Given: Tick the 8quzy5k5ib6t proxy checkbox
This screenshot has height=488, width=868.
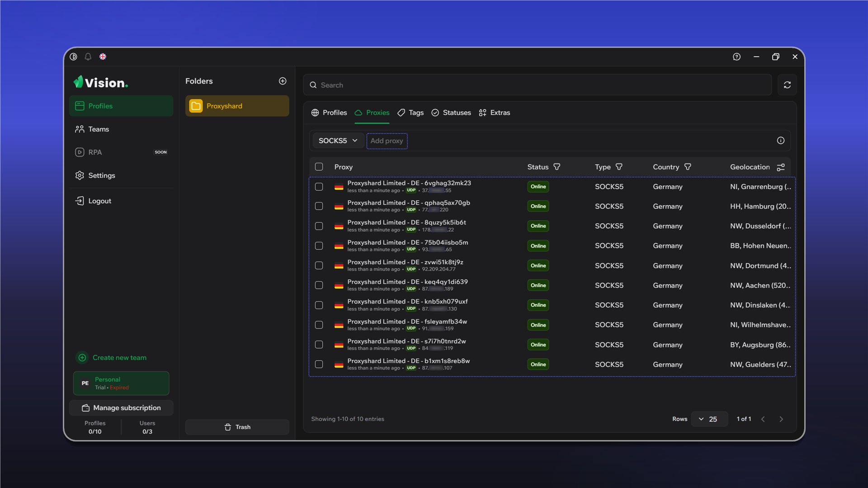Looking at the screenshot, I should click(319, 226).
